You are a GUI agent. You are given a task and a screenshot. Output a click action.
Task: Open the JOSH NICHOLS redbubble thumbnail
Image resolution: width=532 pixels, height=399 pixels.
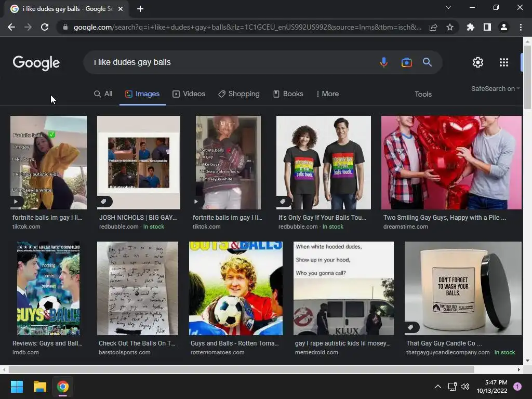click(139, 163)
